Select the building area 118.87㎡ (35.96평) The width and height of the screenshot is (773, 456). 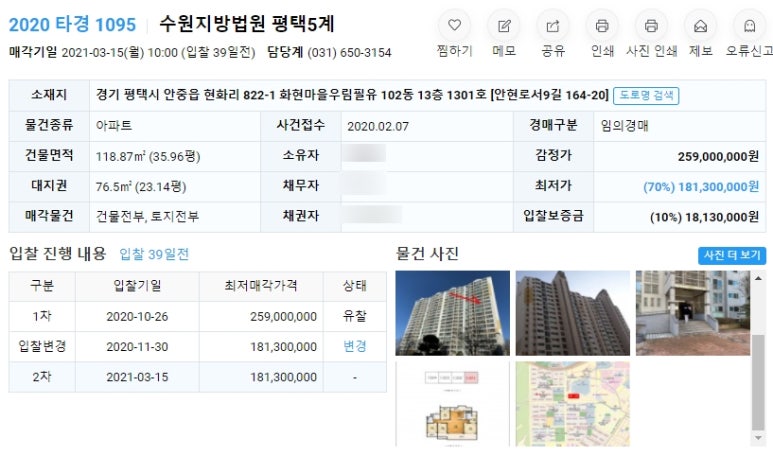148,156
